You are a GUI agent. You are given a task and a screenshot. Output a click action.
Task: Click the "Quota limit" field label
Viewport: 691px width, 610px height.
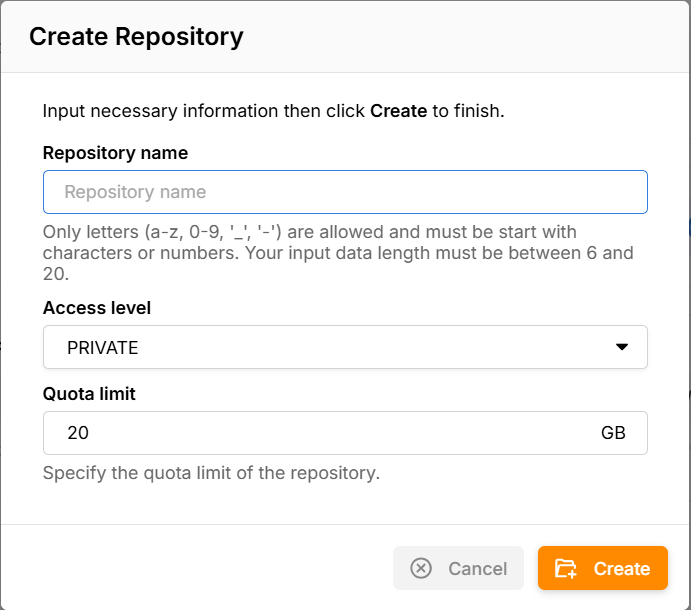tap(89, 394)
